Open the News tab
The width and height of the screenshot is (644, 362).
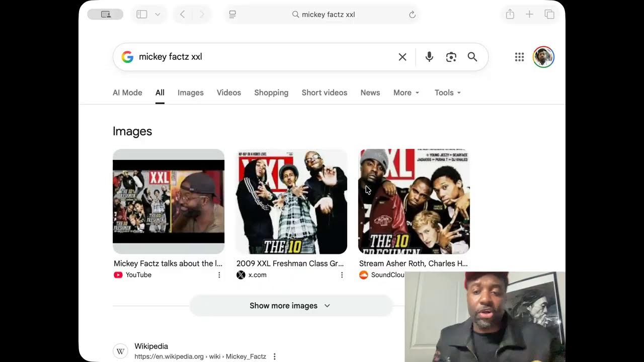point(370,93)
